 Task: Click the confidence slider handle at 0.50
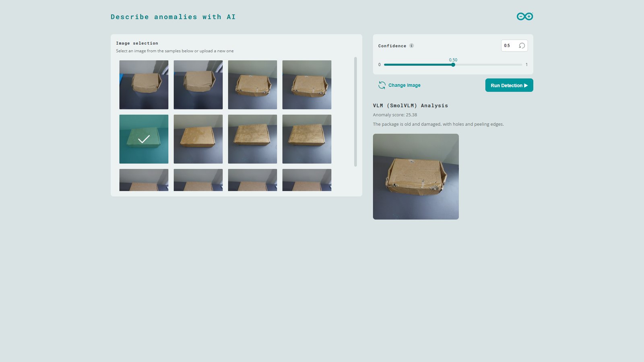click(453, 64)
